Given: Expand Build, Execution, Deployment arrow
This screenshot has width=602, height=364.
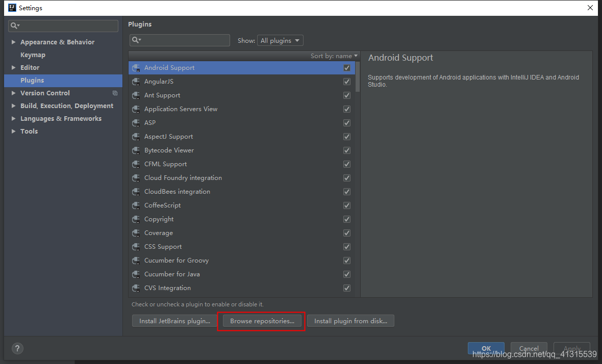Looking at the screenshot, I should tap(13, 106).
